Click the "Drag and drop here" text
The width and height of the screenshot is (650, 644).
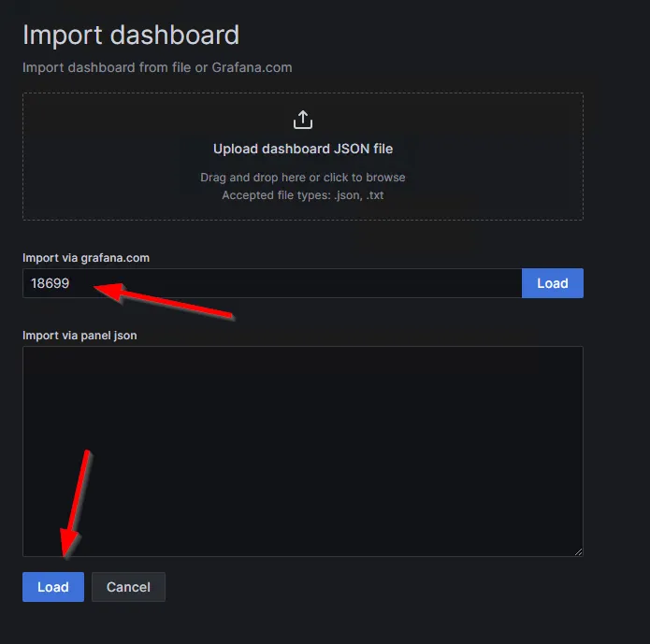click(253, 178)
